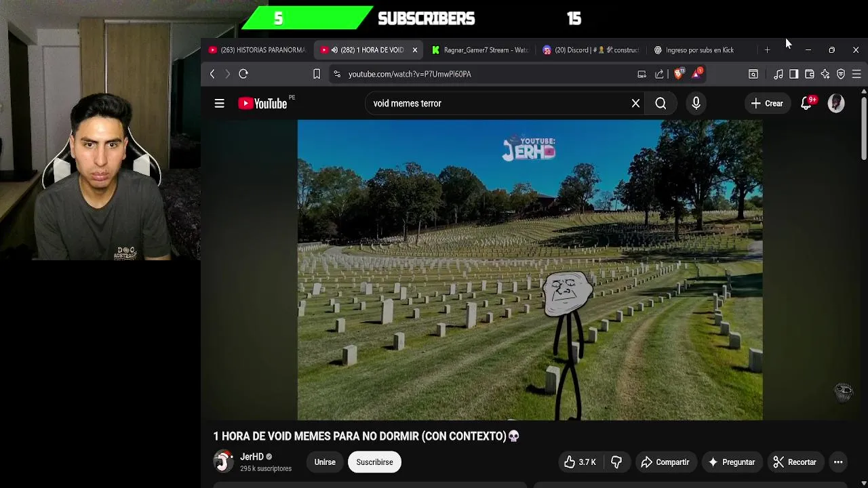
Task: Open the YouTube guide hamburger menu
Action: pos(219,104)
